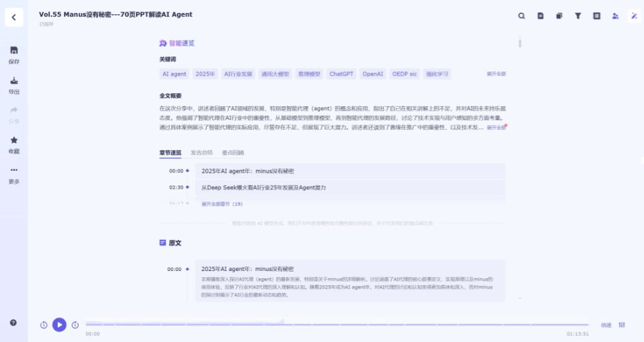Select the OpenAI keyword tag
Viewport: 644px width, 342px height.
373,74
